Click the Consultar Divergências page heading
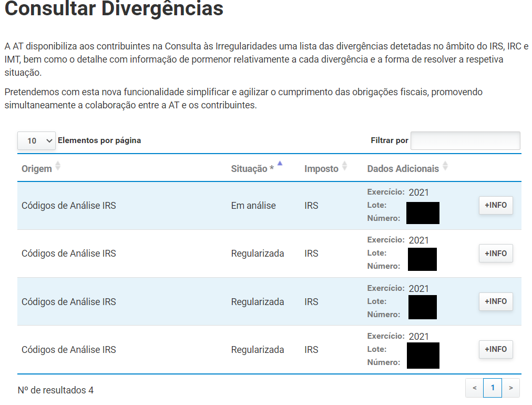Viewport: 532px width, 405px height. pyautogui.click(x=114, y=9)
